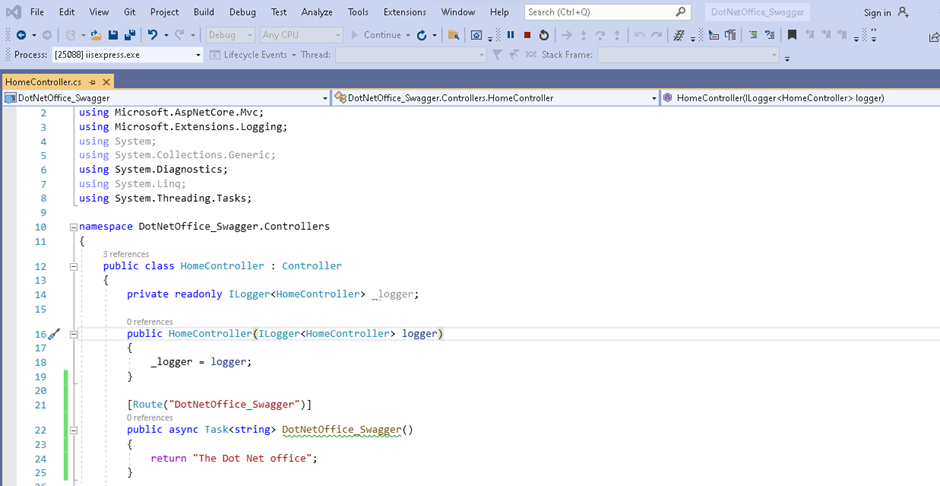Click the Show Next Statement arrow icon
The image size is (940, 486).
pos(567,35)
